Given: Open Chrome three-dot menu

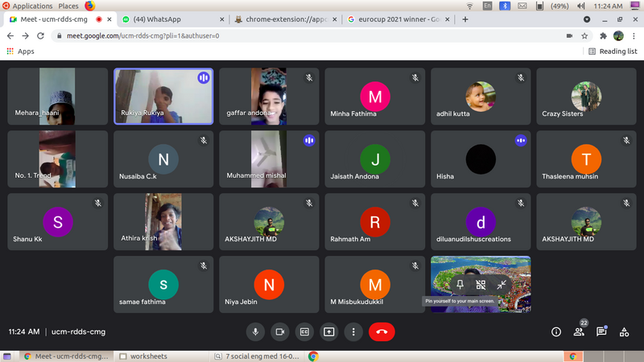Looking at the screenshot, I should click(x=634, y=35).
